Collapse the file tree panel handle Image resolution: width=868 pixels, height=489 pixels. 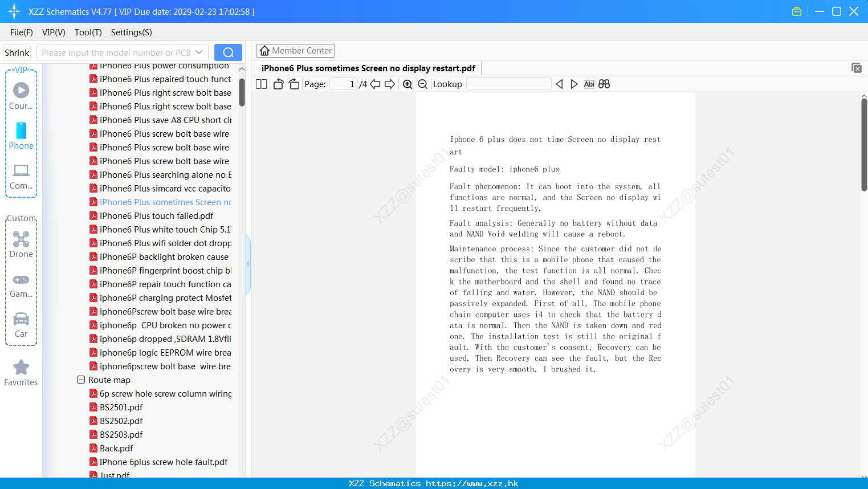tap(248, 264)
